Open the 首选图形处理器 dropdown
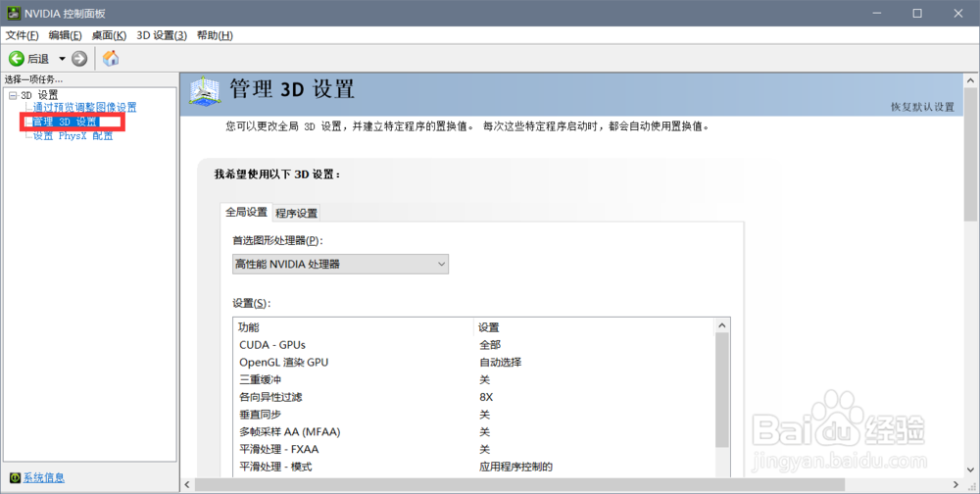Viewport: 980px width, 494px height. tap(340, 264)
